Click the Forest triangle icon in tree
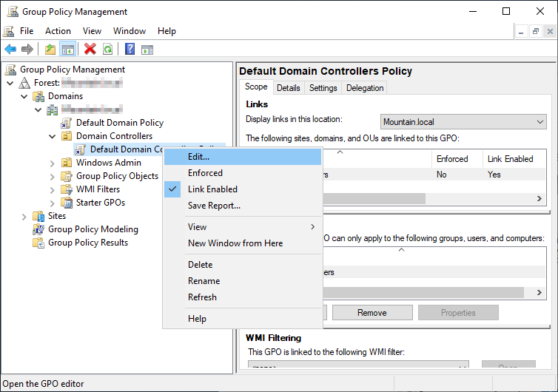The image size is (558, 392). click(24, 83)
